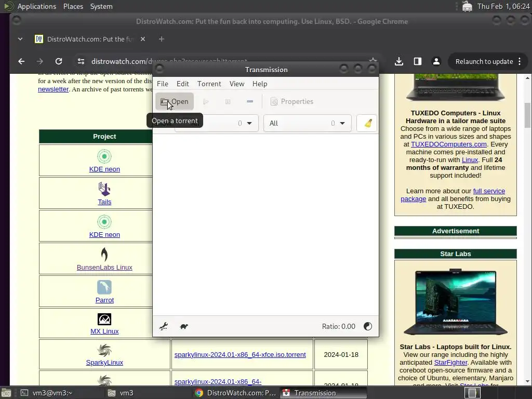Open the BunsenLabs Linux link
This screenshot has height=399, width=532.
pyautogui.click(x=104, y=268)
